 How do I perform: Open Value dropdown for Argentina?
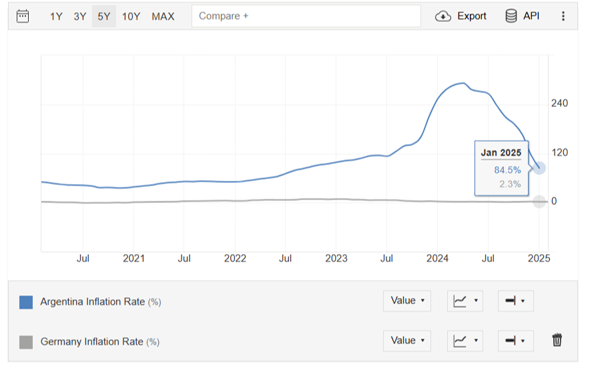tap(407, 301)
